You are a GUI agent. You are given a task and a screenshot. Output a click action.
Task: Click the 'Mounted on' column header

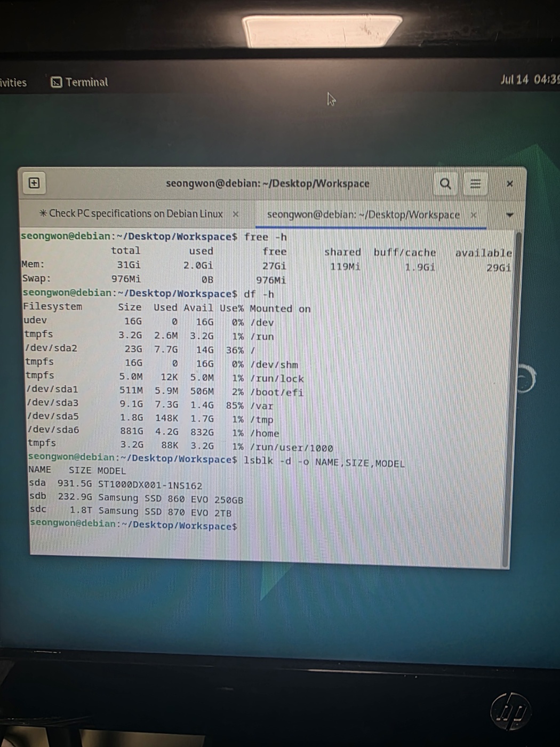pos(280,308)
